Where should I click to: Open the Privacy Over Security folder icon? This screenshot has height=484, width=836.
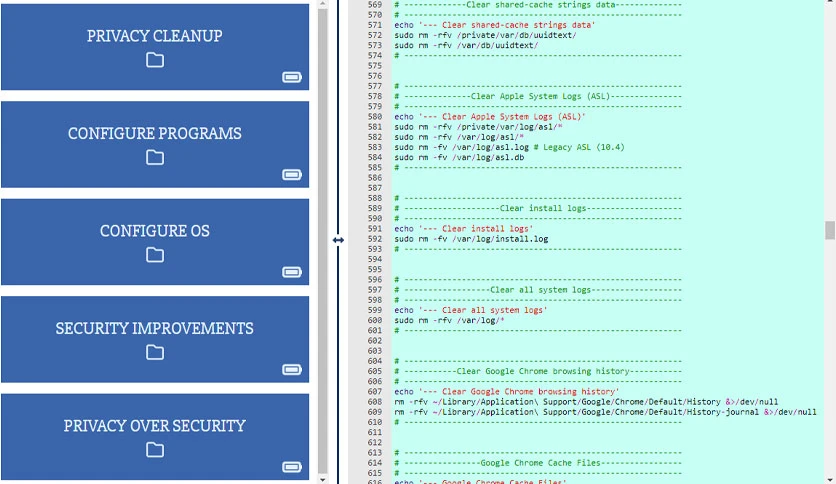(155, 450)
